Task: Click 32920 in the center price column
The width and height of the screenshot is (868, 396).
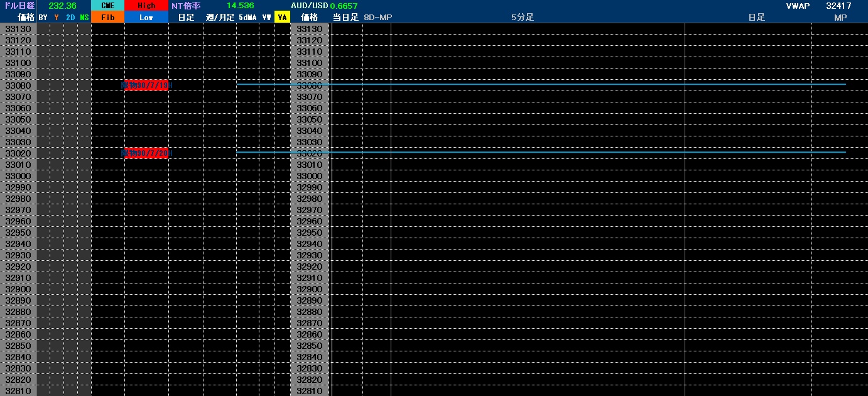Action: point(309,267)
